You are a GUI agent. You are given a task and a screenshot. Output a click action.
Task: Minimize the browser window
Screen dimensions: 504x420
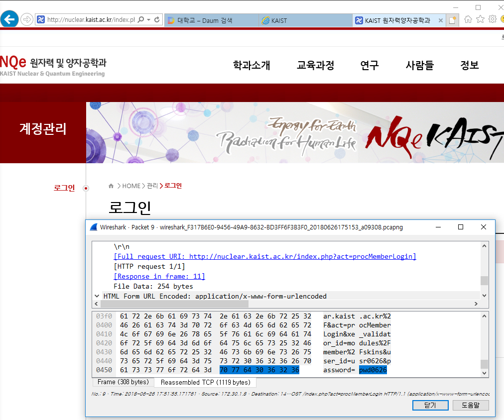[x=456, y=7]
